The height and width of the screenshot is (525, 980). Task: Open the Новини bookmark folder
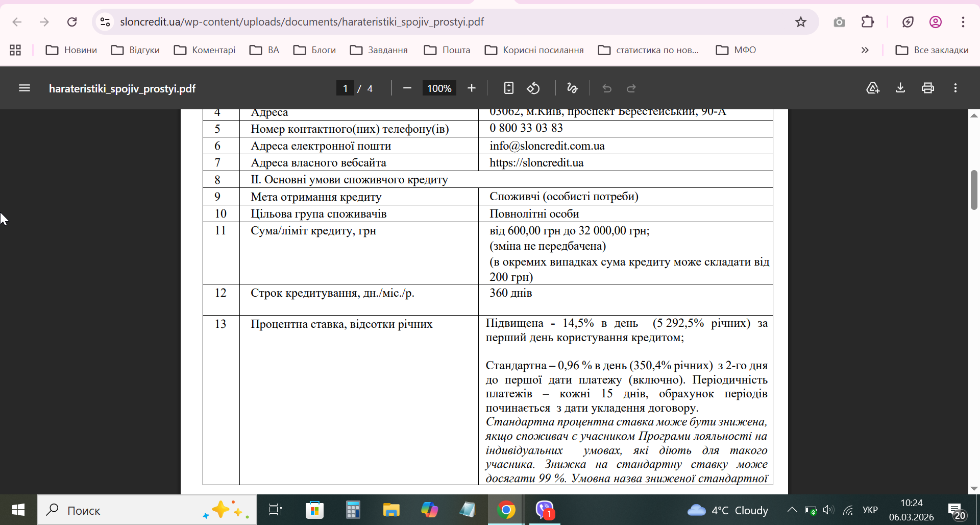click(x=71, y=50)
